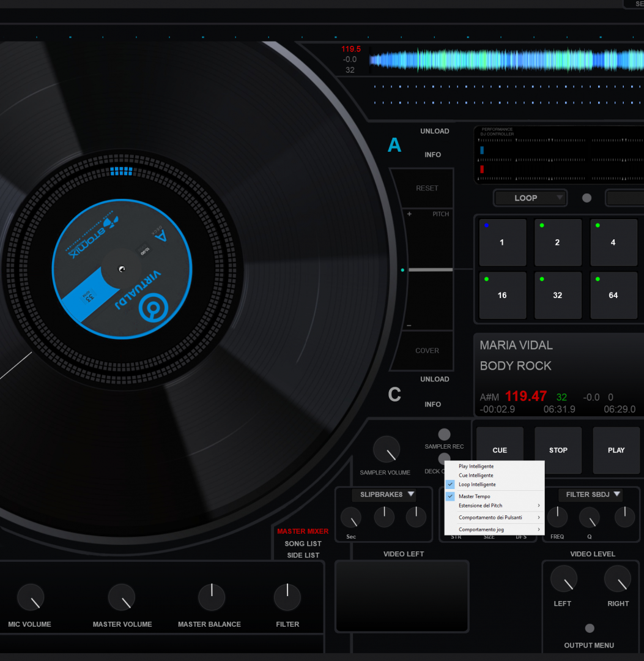The image size is (644, 661).
Task: Trigger loop pad 1
Action: (503, 242)
